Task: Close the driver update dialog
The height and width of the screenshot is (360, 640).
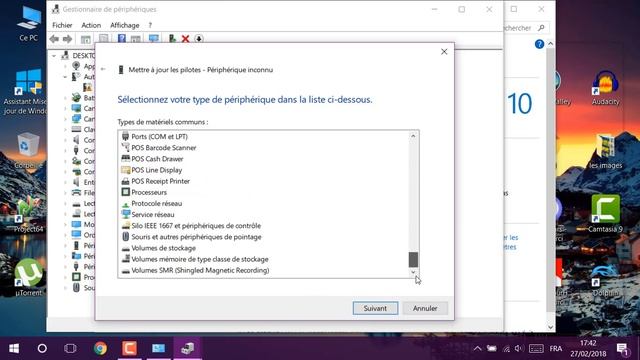Action: click(444, 52)
